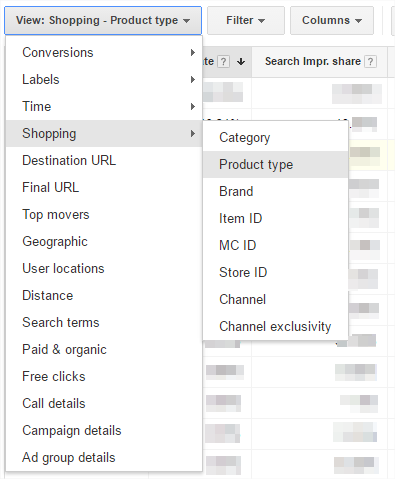Select Campaign details view

(104, 431)
